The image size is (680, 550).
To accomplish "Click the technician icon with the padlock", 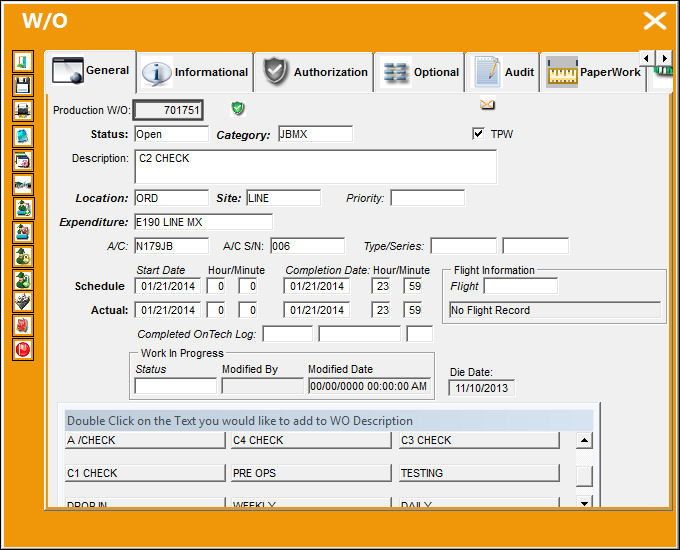I will [23, 256].
